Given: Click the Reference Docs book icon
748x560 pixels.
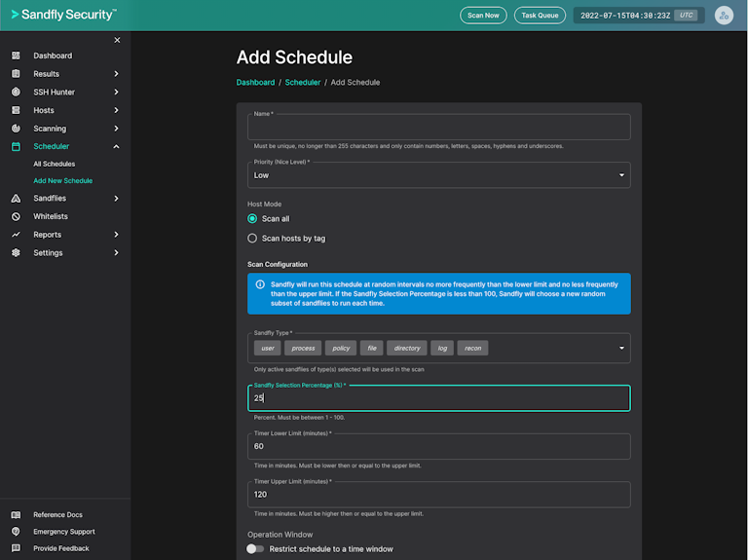Looking at the screenshot, I should [x=16, y=514].
